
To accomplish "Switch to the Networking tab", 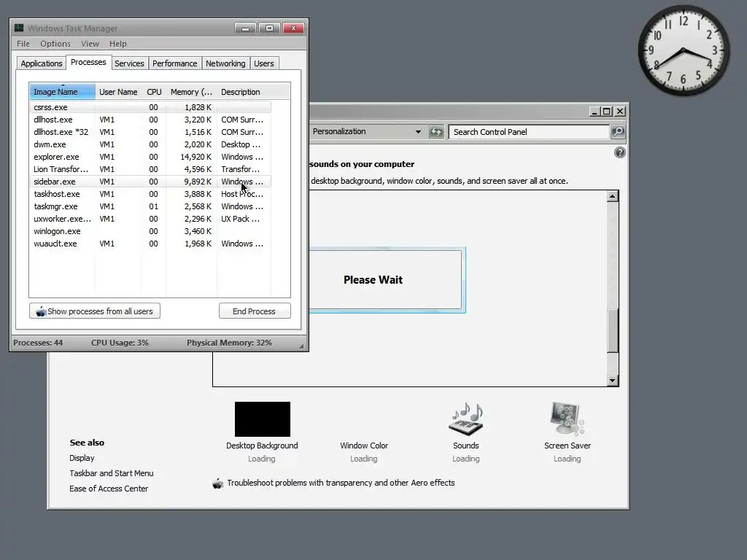I will coord(225,63).
